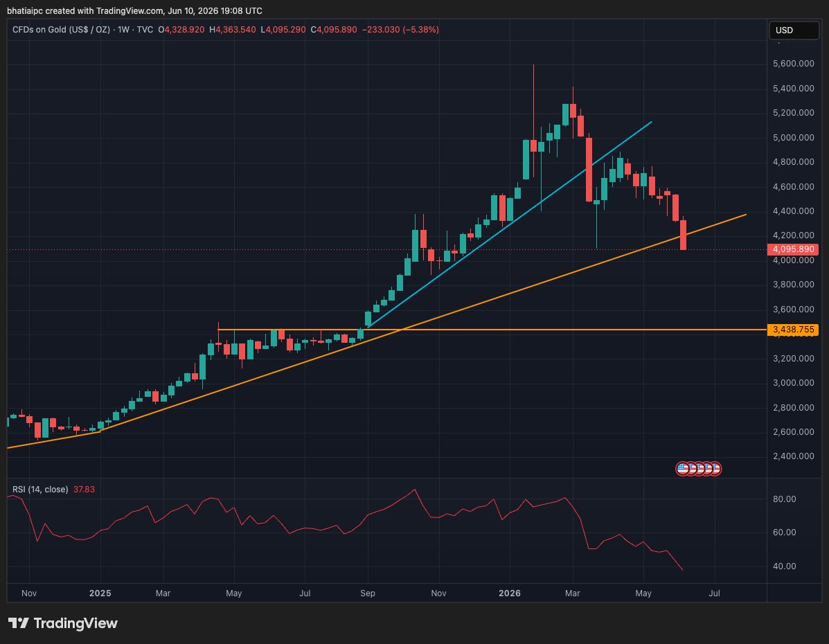Viewport: 829px width, 644px height.
Task: Click the 5,600.000 price axis label
Action: coord(793,64)
